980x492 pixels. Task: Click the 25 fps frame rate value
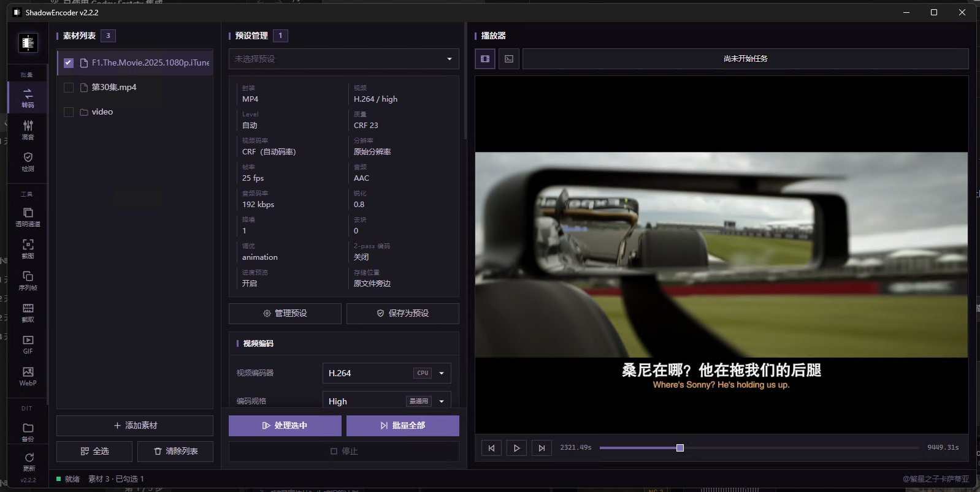(x=253, y=178)
